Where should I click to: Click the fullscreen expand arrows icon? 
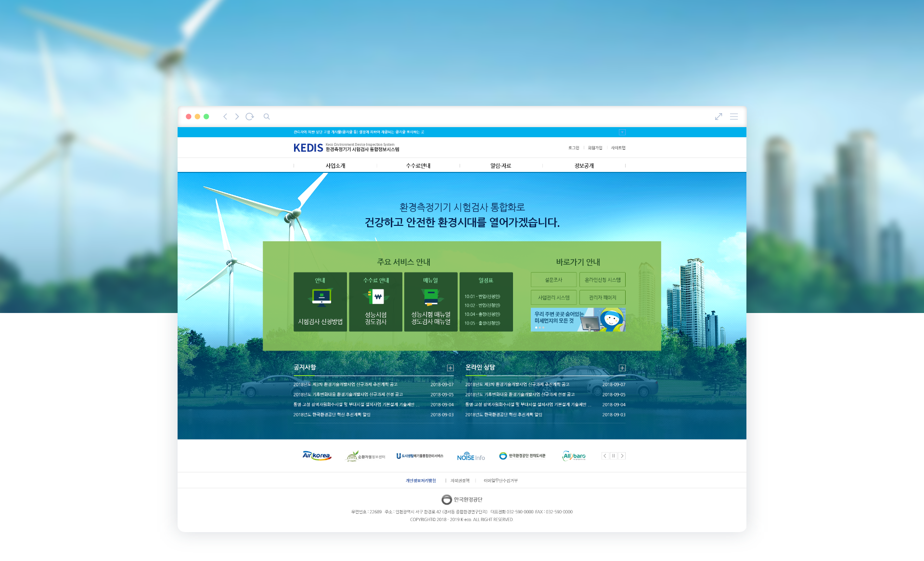(x=719, y=117)
